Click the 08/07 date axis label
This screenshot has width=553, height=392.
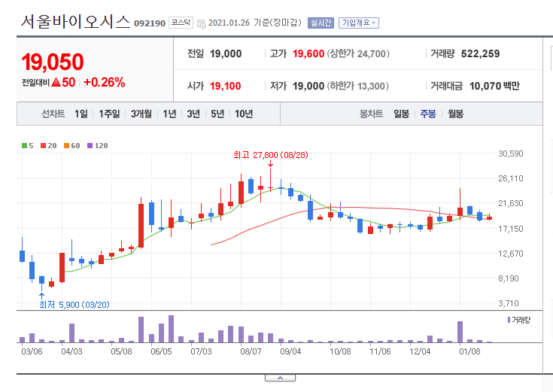coord(251,351)
